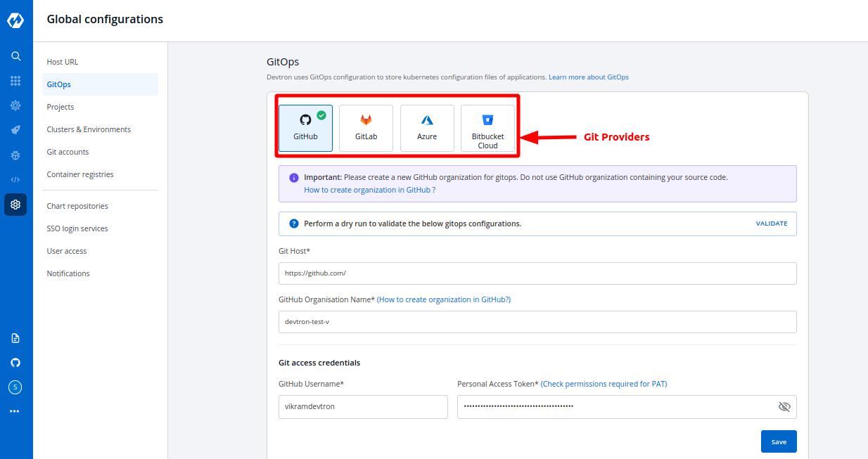Image resolution: width=868 pixels, height=459 pixels.
Task: Focus the Git Host input field
Action: 537,273
